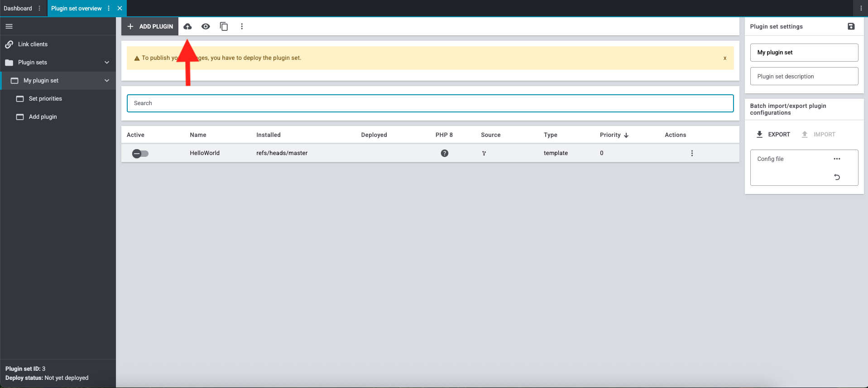Click the HelloWorld source branch icon
The image size is (868, 388).
484,153
